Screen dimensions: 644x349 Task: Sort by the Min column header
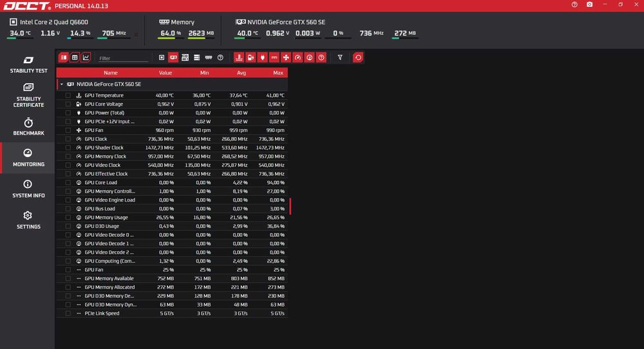tap(204, 73)
